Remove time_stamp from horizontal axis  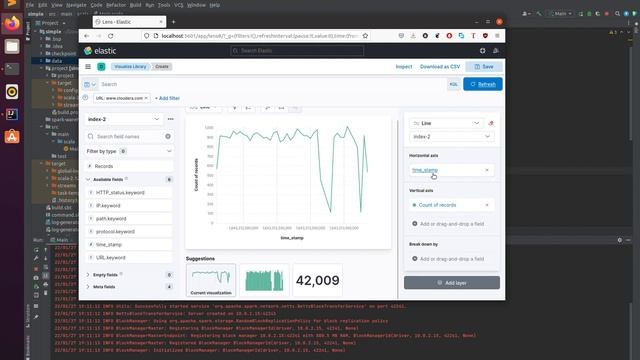tap(487, 170)
